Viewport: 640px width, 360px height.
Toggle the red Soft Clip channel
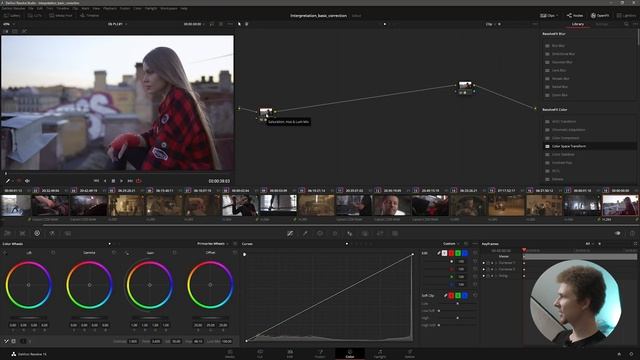[x=451, y=296]
